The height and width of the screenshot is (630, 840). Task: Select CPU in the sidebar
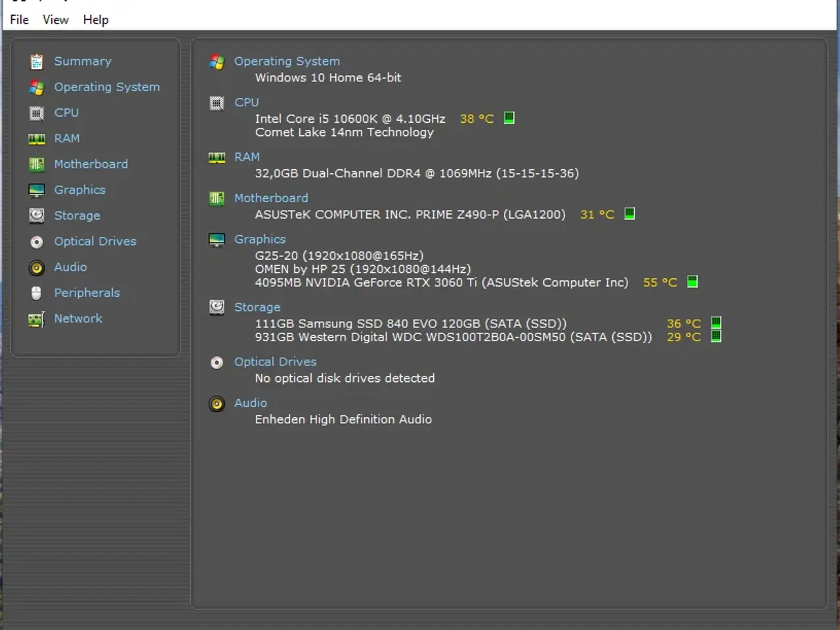tap(66, 112)
